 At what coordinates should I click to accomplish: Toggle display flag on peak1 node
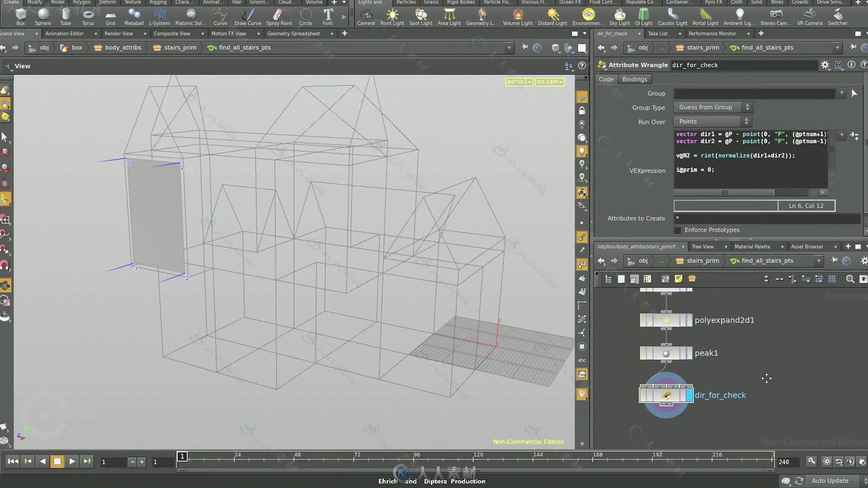click(689, 353)
